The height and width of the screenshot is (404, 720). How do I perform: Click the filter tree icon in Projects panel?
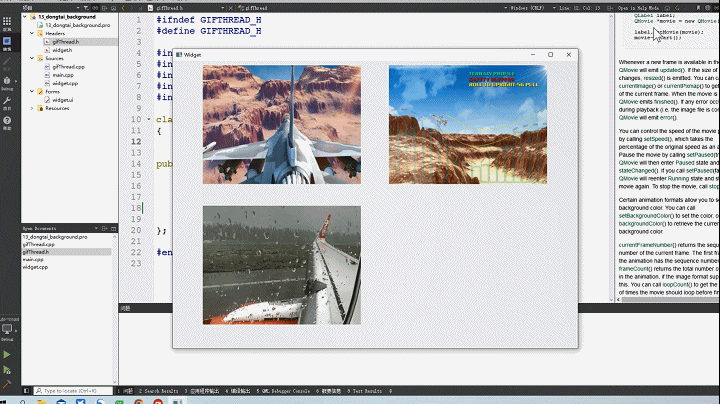pyautogui.click(x=86, y=8)
